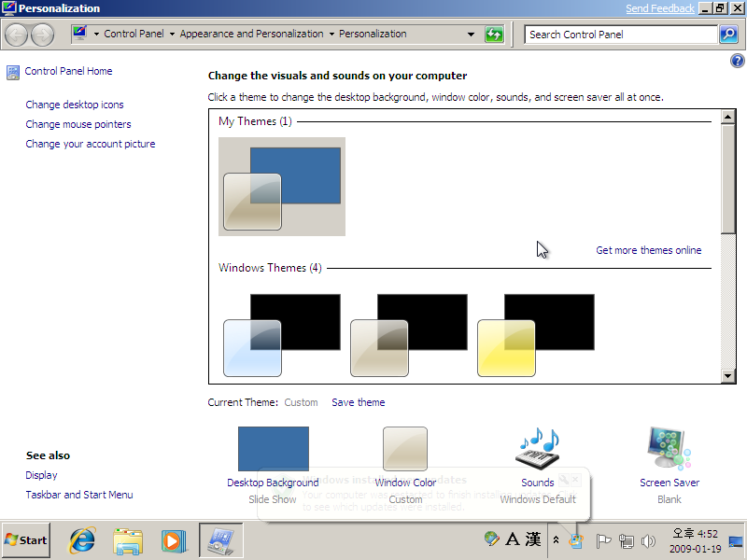Go back with the Back arrow button
This screenshot has height=560, width=747.
(x=16, y=35)
